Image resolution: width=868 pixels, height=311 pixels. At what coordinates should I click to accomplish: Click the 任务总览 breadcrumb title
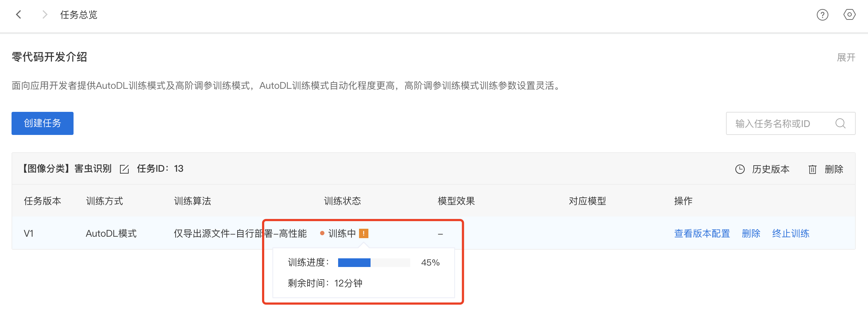79,15
